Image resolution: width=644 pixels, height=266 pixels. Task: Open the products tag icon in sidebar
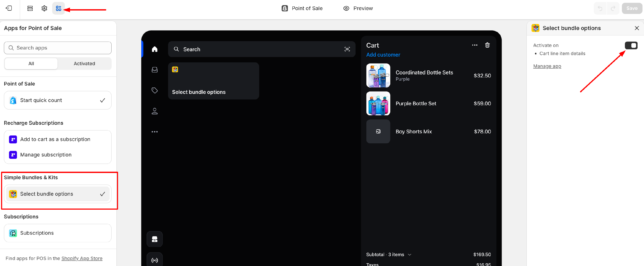[x=155, y=90]
